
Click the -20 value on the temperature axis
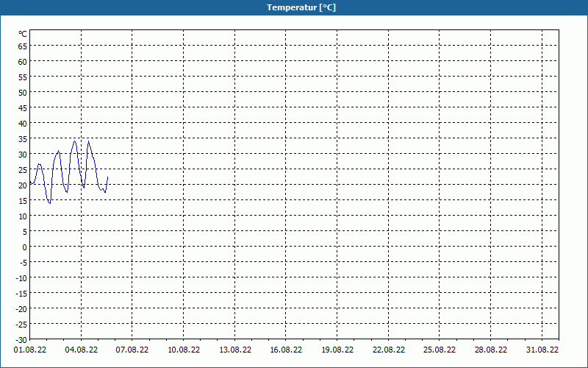(21, 309)
